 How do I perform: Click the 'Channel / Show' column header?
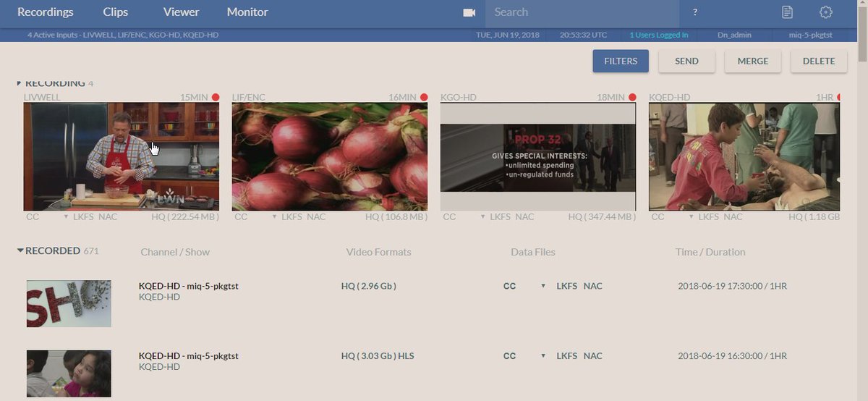(175, 252)
